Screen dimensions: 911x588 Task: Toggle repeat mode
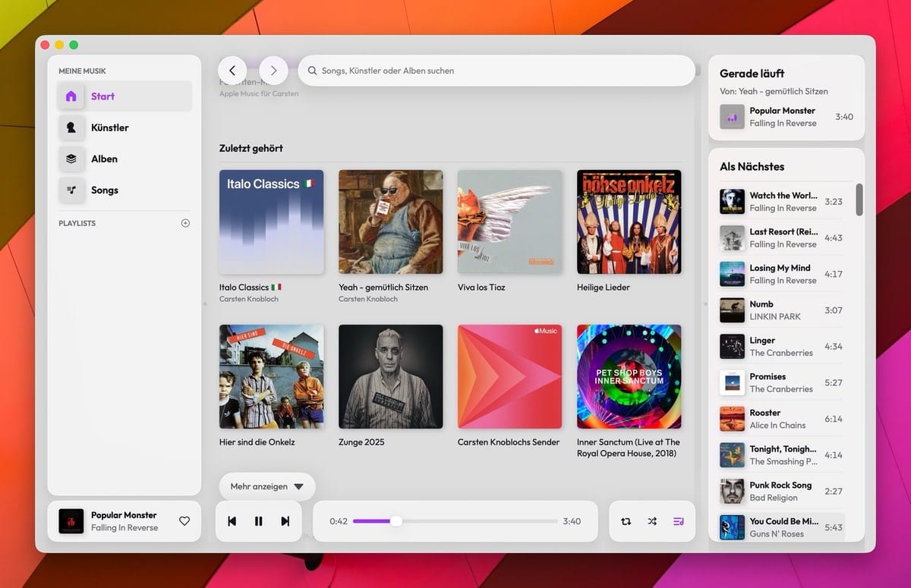pos(626,521)
